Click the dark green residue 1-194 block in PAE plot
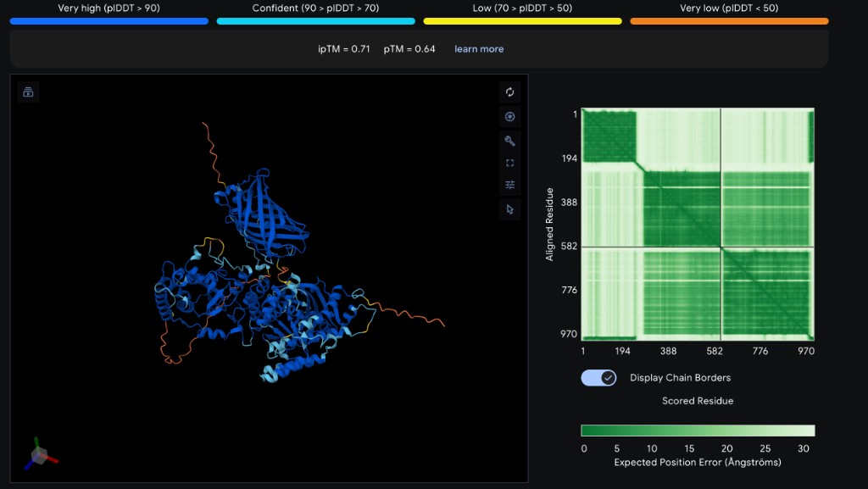 click(x=609, y=136)
